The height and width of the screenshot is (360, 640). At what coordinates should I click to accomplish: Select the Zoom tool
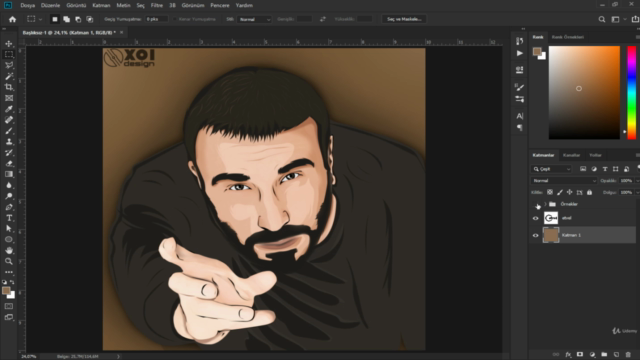[9, 261]
